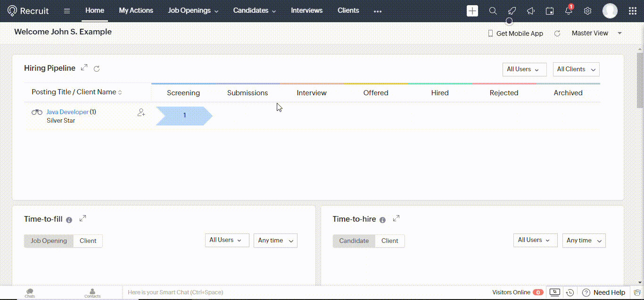
Task: Switch Time-to-fill to Client view
Action: click(88, 241)
